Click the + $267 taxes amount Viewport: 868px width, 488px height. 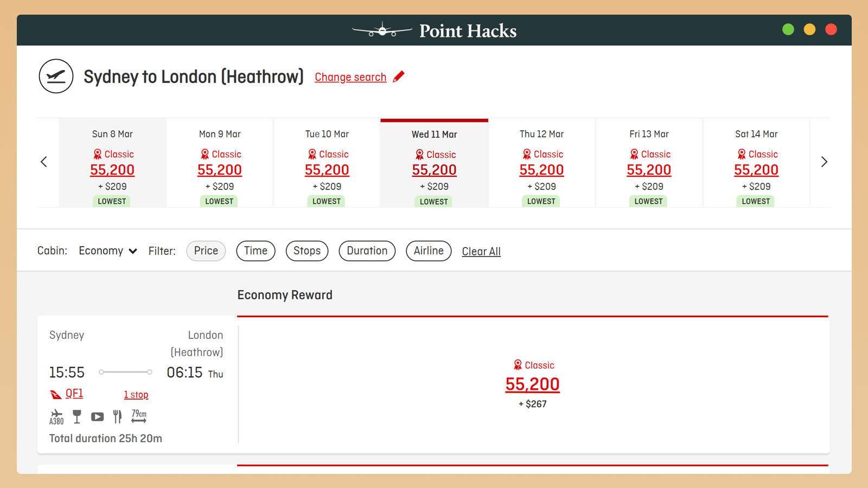(533, 404)
